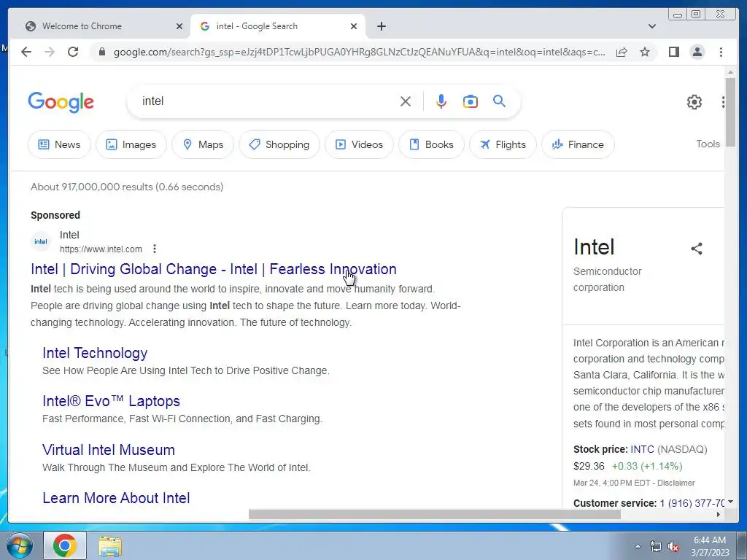Share this page from address bar
Viewport: 747px width, 560px height.
[x=622, y=52]
